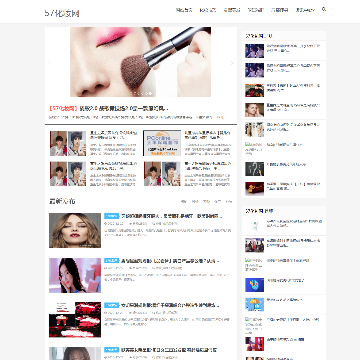Open the search magnifier icon in header
The width and height of the screenshot is (360, 360).
tap(324, 9)
